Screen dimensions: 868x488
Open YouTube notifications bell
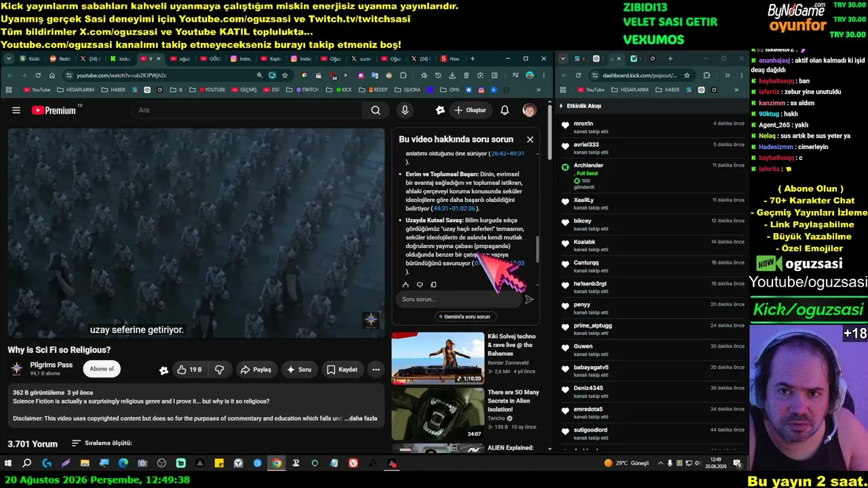[505, 110]
